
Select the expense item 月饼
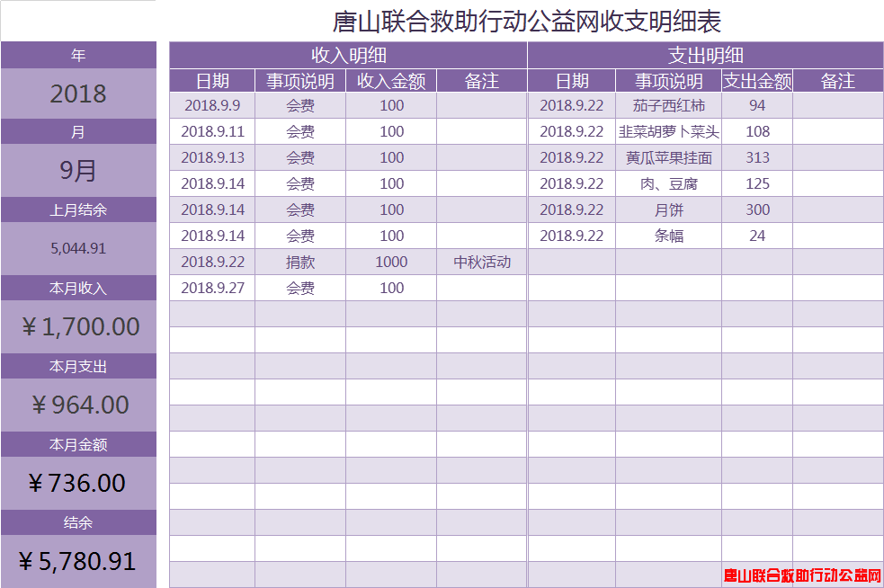(669, 209)
